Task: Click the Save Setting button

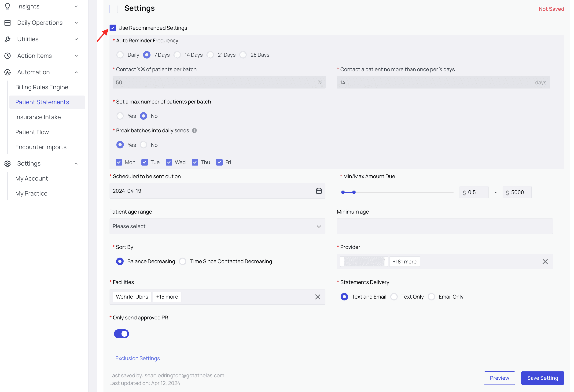Action: tap(542, 378)
